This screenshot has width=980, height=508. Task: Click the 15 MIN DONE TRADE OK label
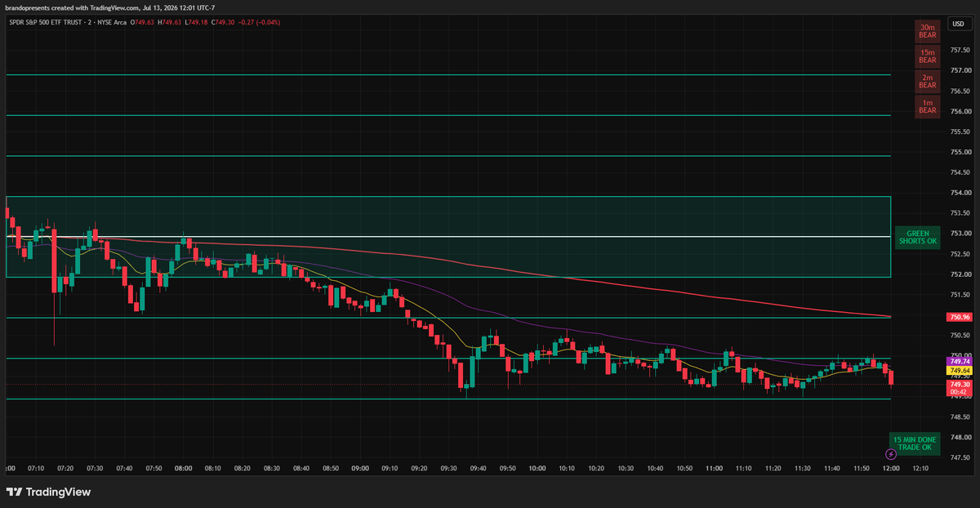coord(915,443)
